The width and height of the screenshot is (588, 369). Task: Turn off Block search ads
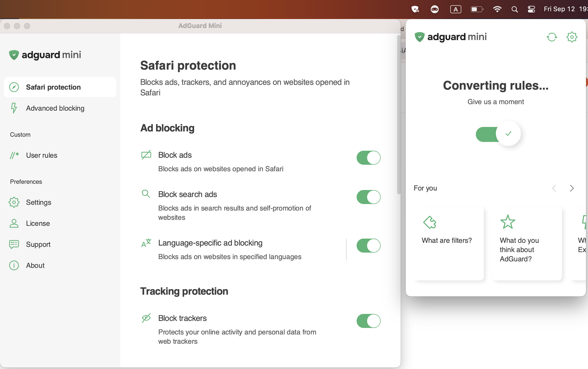pos(368,197)
